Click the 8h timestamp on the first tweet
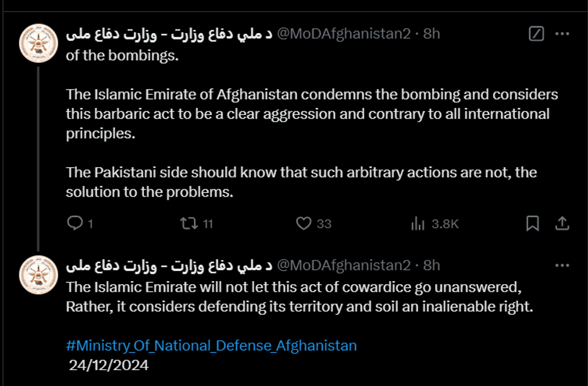This screenshot has width=588, height=386. pos(431,34)
